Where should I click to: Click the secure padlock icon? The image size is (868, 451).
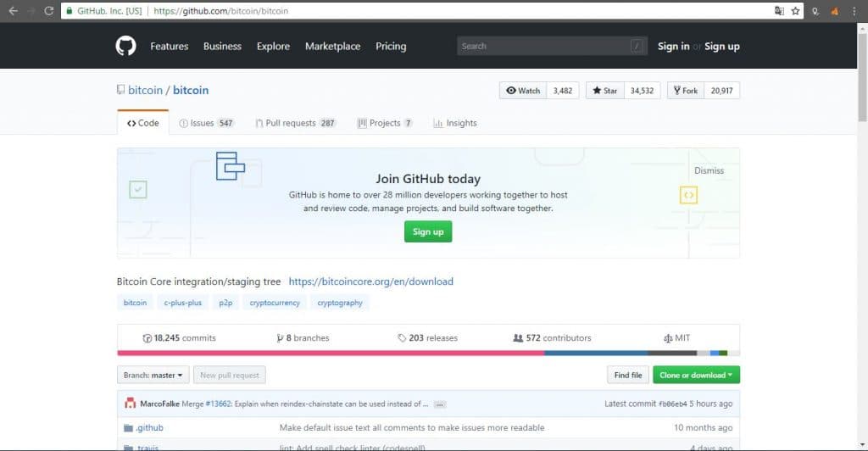pos(70,10)
